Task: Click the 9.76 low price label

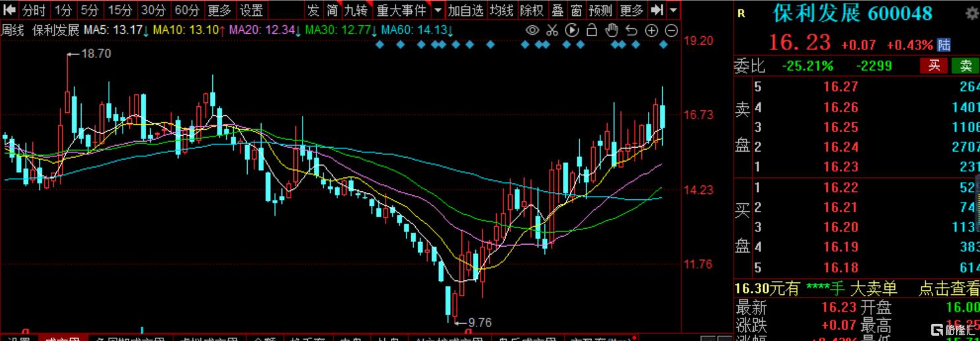Action: tap(480, 323)
